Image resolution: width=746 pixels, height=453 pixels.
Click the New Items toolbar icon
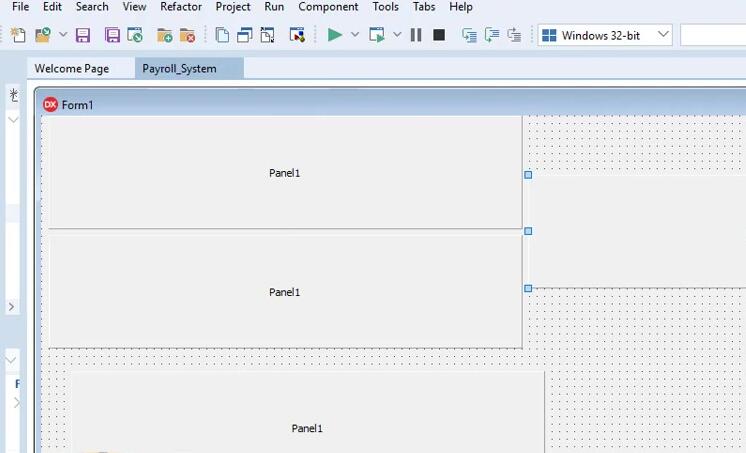pyautogui.click(x=18, y=35)
